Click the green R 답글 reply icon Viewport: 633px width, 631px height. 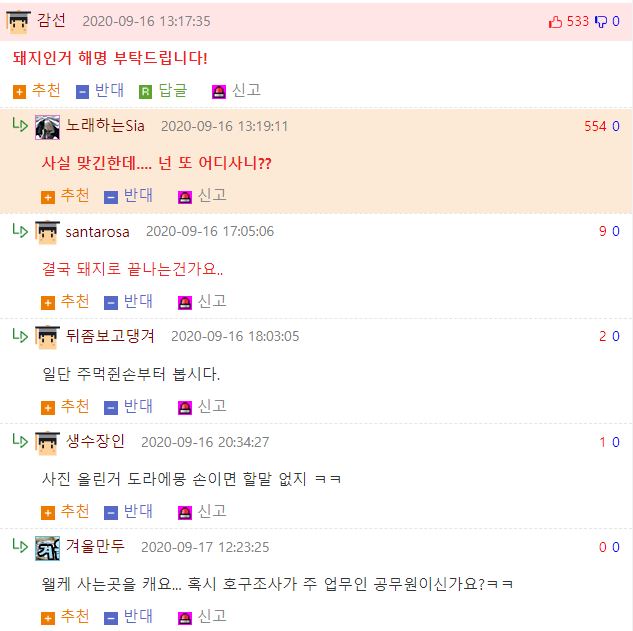pos(145,92)
